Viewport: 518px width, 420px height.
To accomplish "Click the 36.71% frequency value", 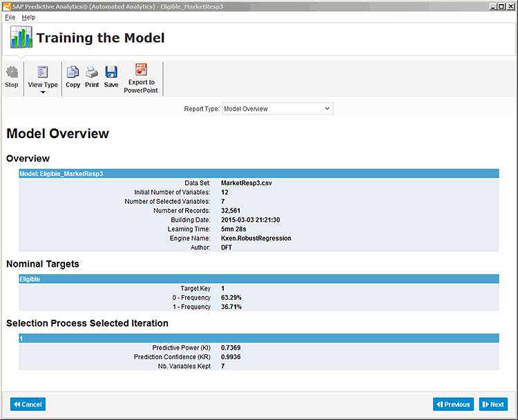I will pyautogui.click(x=231, y=307).
